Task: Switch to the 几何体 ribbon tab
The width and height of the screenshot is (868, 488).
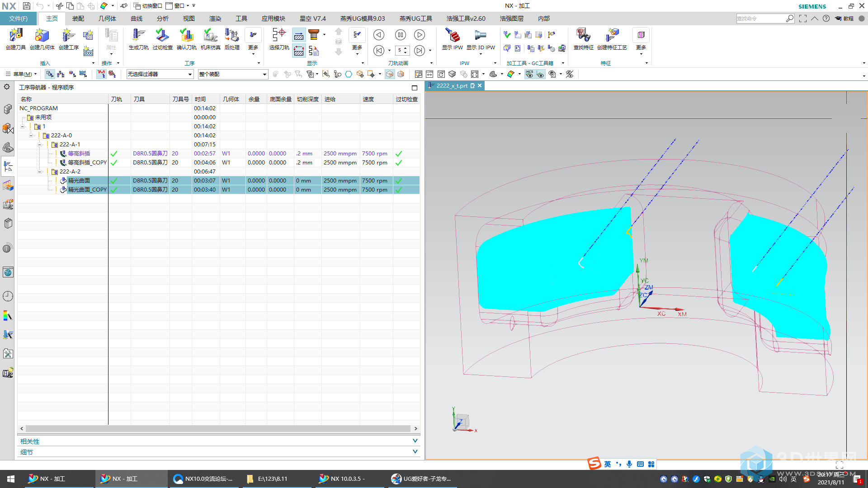Action: coord(107,19)
